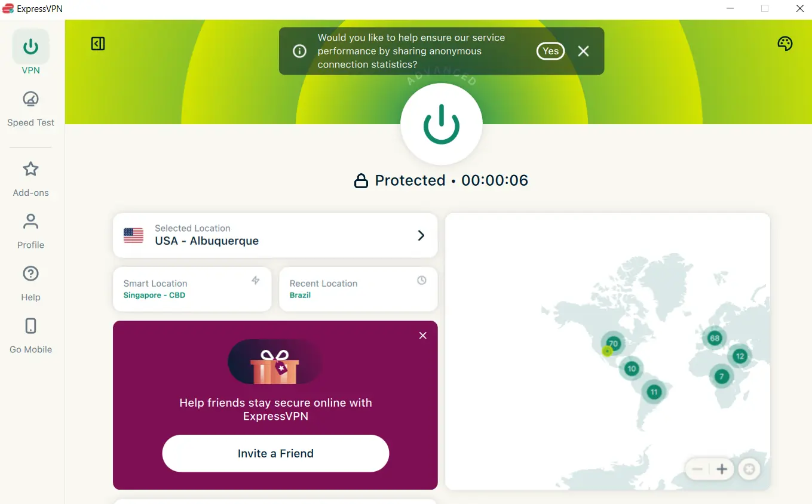812x504 pixels.
Task: Click the lock icon beside Protected
Action: click(x=361, y=181)
